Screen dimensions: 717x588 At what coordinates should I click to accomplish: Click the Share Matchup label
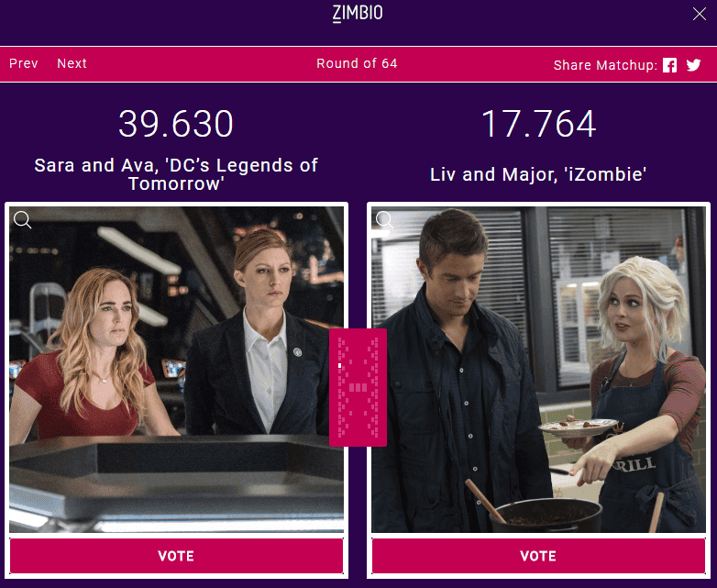605,65
